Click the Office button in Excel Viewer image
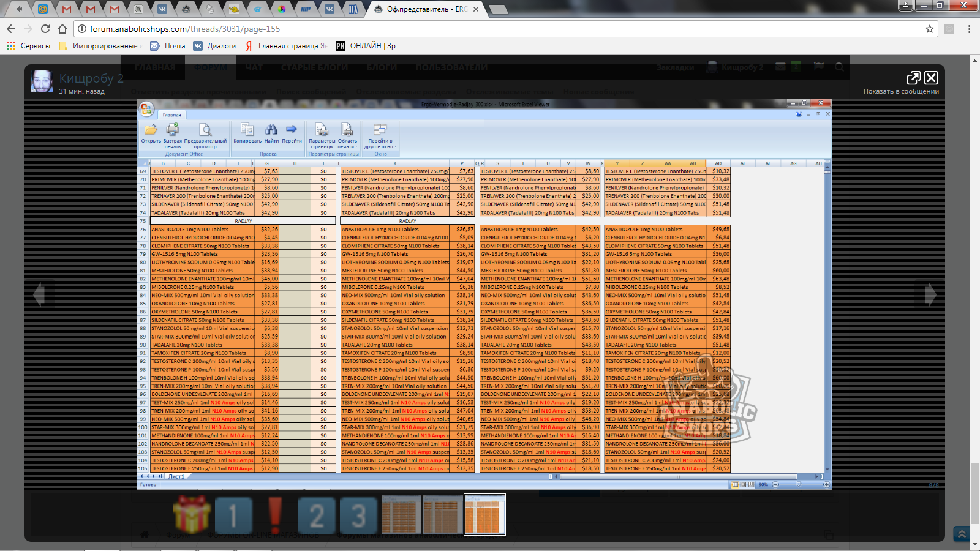 [x=146, y=109]
